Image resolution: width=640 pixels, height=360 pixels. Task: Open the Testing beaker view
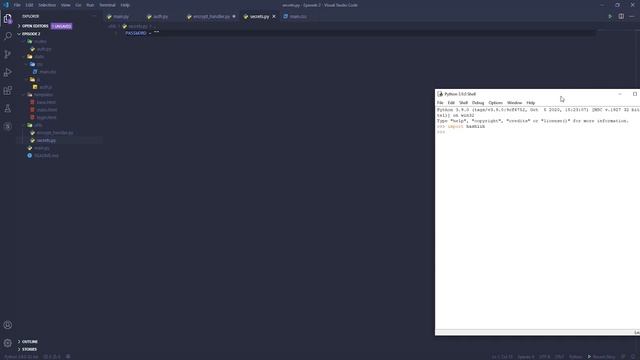coord(7,108)
